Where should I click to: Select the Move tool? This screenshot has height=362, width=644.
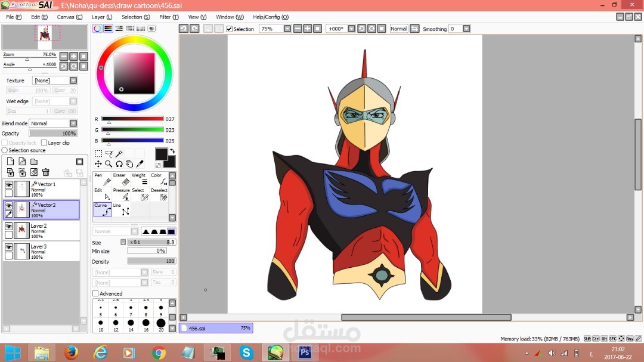98,164
